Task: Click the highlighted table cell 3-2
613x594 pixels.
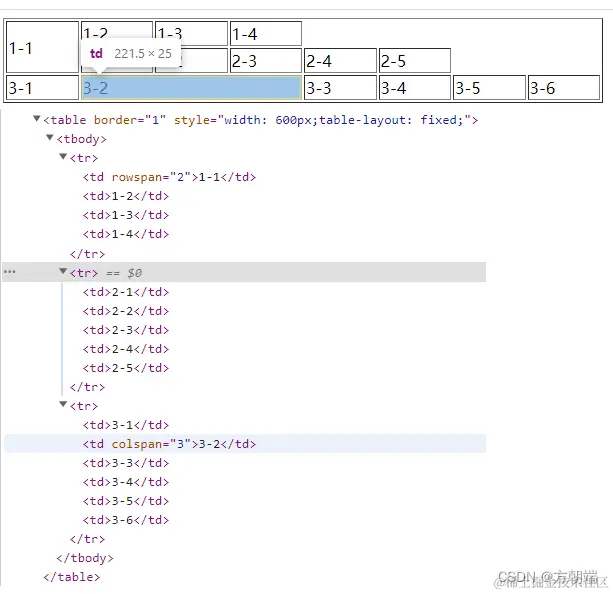Action: click(x=192, y=88)
